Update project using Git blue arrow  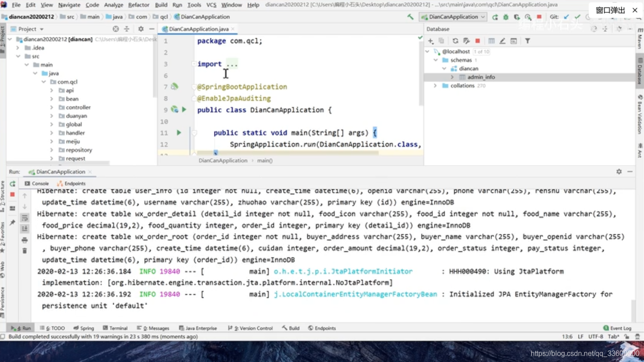(x=566, y=17)
